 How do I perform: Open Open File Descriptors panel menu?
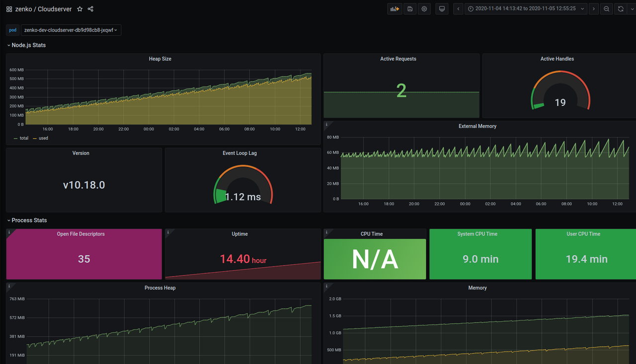pyautogui.click(x=80, y=234)
